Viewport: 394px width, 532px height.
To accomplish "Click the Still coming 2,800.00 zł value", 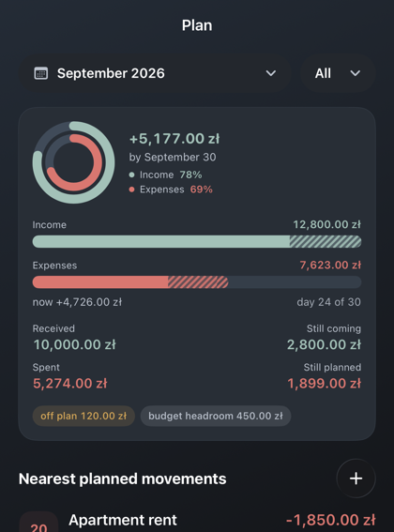I will click(324, 344).
